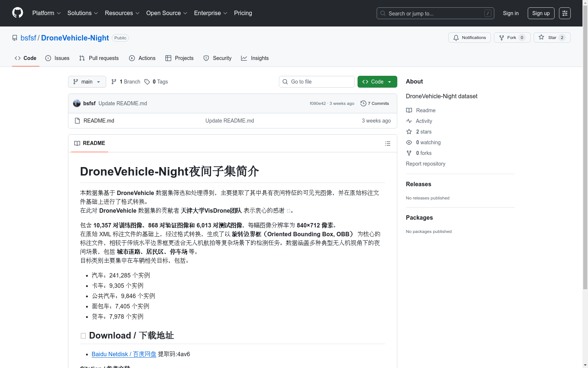Screen dimensions: 588x368
Task: Open the Security tab
Action: [x=218, y=58]
